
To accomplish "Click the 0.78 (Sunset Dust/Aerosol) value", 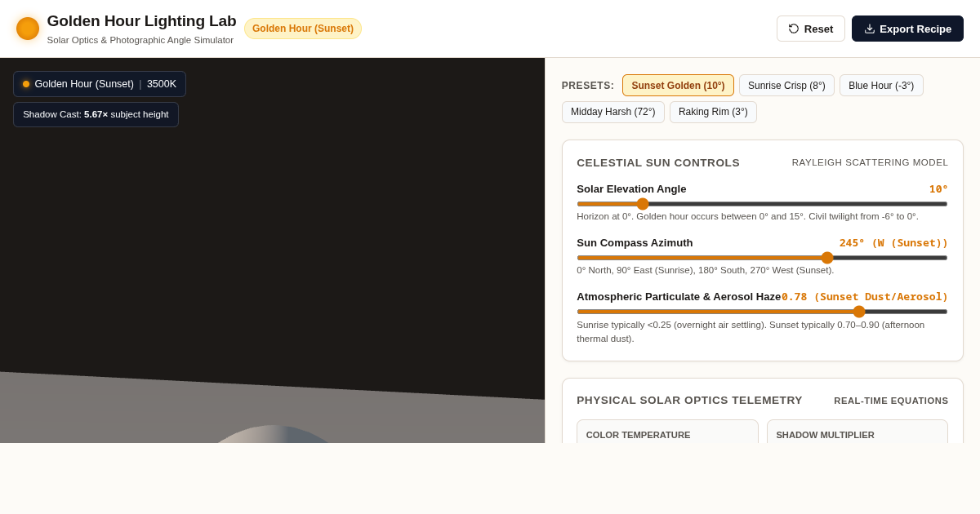I will click(865, 297).
